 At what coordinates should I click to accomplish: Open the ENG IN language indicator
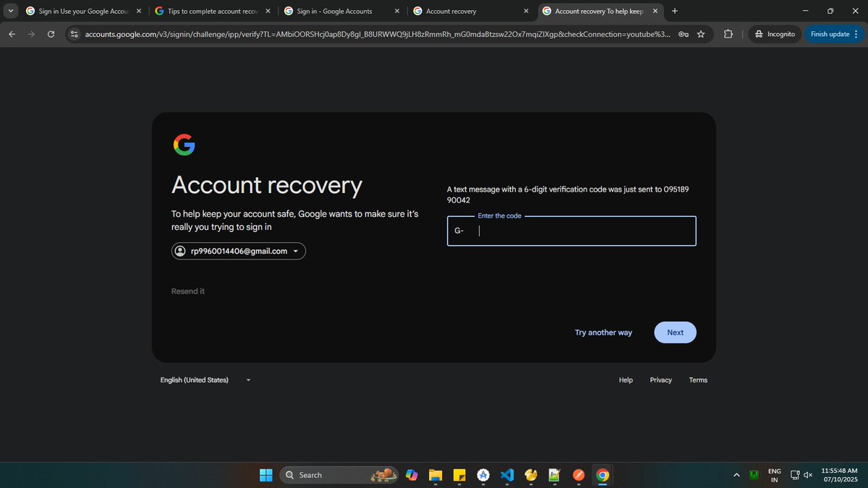click(775, 475)
